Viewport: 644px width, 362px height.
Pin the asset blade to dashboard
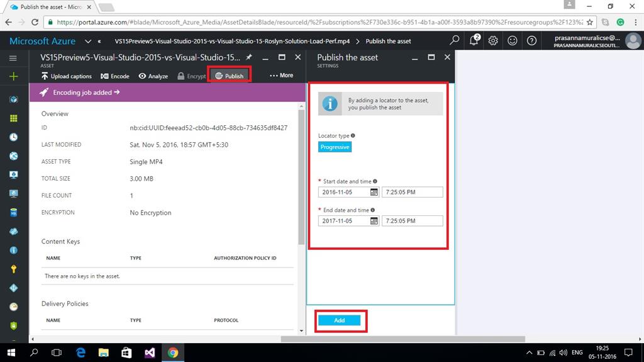click(x=249, y=57)
